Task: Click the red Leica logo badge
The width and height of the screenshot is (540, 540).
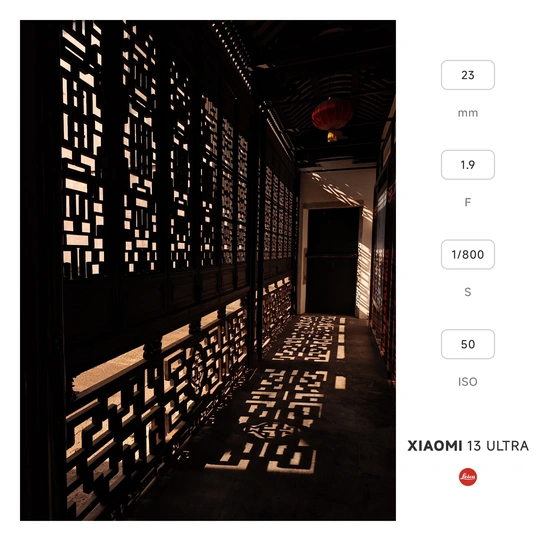Action: (468, 477)
